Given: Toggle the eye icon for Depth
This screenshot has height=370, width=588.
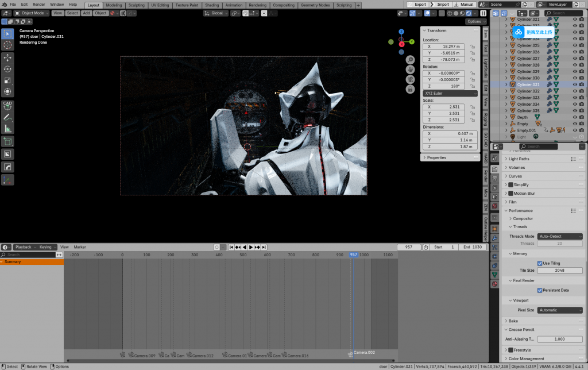Looking at the screenshot, I should point(575,117).
